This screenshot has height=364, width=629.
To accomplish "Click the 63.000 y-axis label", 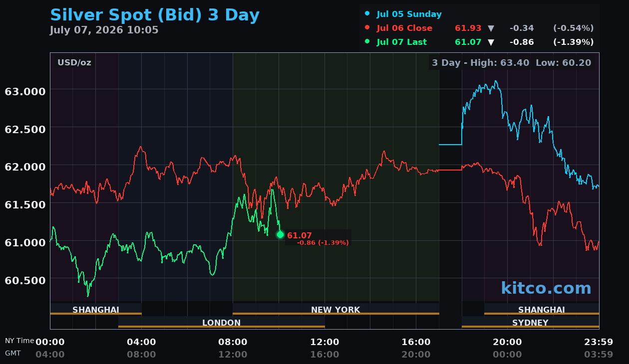I will [25, 91].
